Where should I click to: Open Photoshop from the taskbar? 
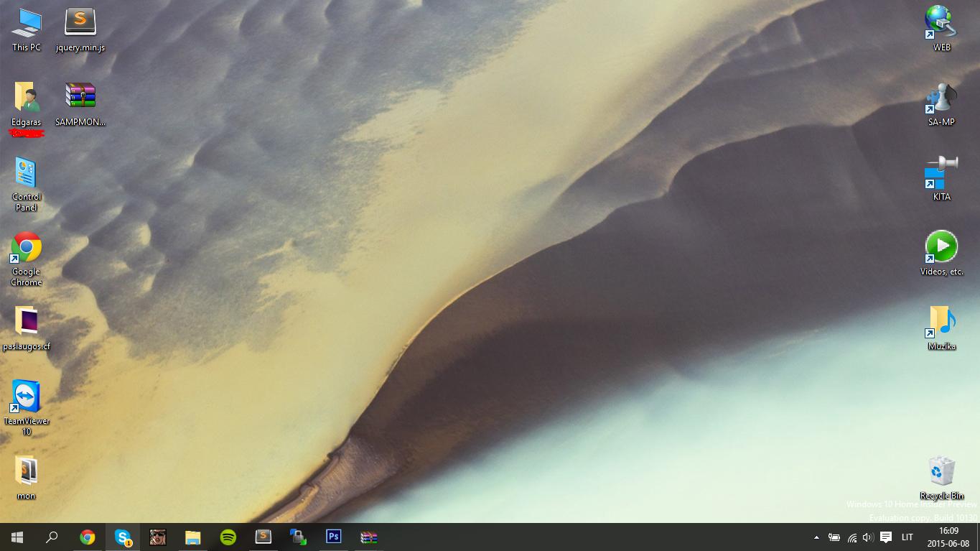(334, 537)
